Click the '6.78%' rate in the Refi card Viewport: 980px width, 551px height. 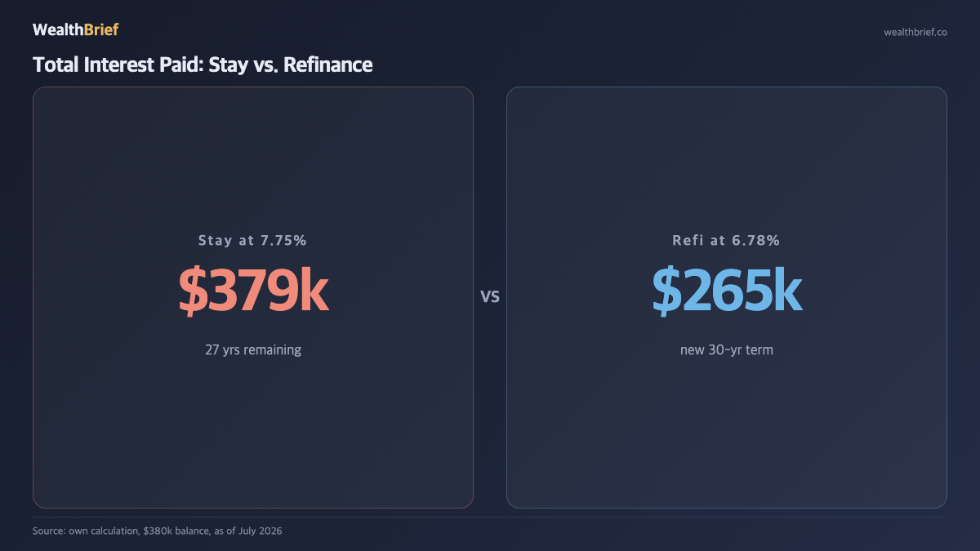(x=755, y=240)
